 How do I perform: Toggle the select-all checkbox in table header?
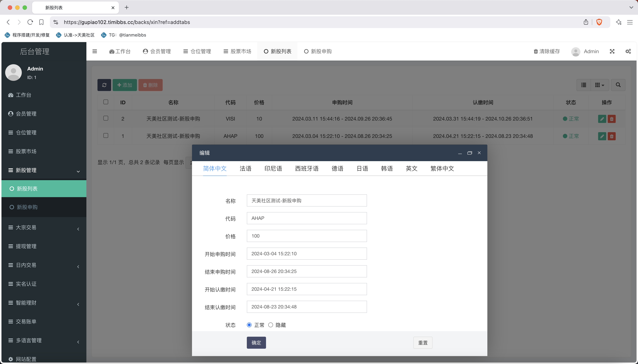(x=106, y=102)
